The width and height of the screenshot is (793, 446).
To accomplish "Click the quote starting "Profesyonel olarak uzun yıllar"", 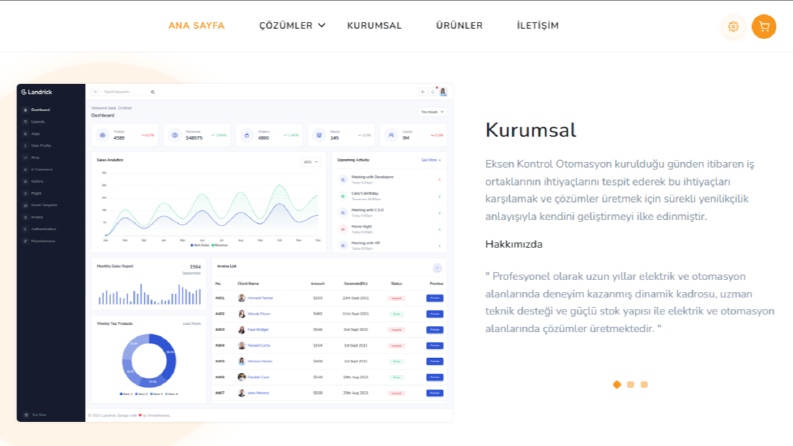I will [x=630, y=302].
